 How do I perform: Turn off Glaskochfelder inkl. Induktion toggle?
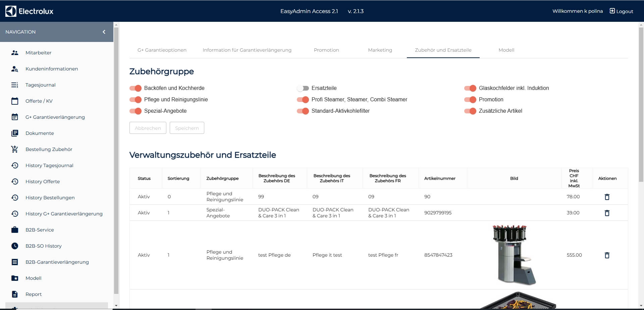click(x=470, y=88)
